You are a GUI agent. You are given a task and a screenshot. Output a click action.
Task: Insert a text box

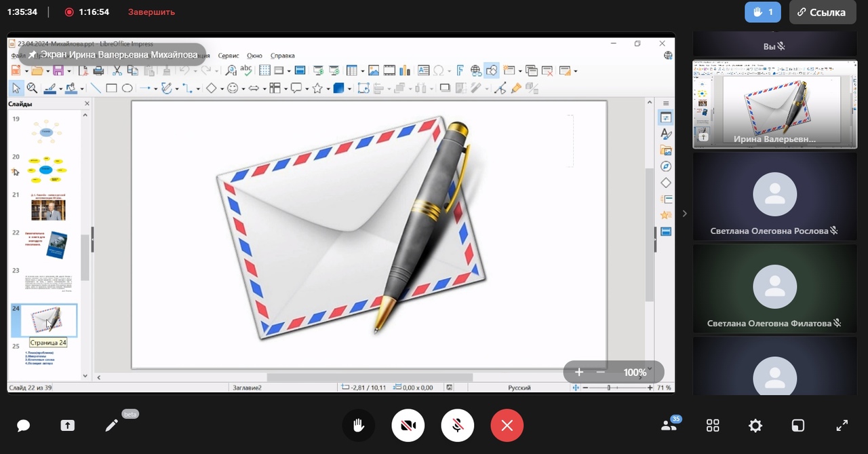click(423, 71)
